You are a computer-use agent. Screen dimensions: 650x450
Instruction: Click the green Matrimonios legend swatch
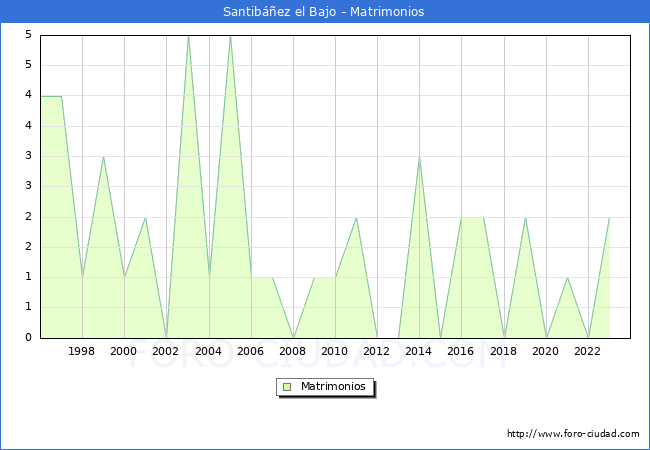[286, 387]
